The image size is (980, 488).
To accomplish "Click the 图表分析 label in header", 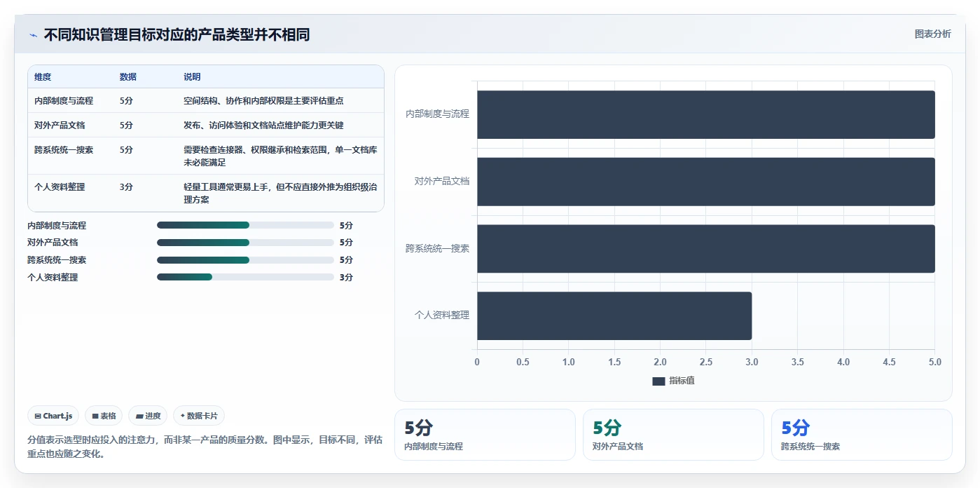I will pyautogui.click(x=932, y=34).
